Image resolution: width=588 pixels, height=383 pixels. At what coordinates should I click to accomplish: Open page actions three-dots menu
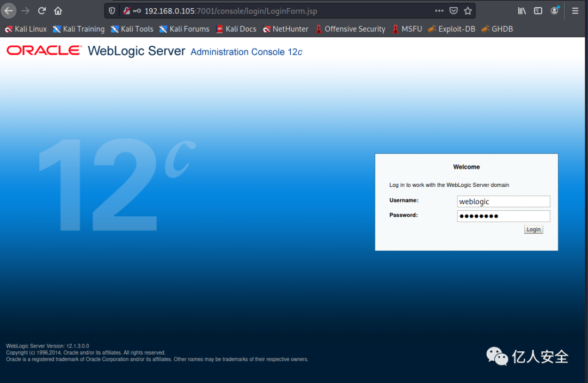coord(439,11)
